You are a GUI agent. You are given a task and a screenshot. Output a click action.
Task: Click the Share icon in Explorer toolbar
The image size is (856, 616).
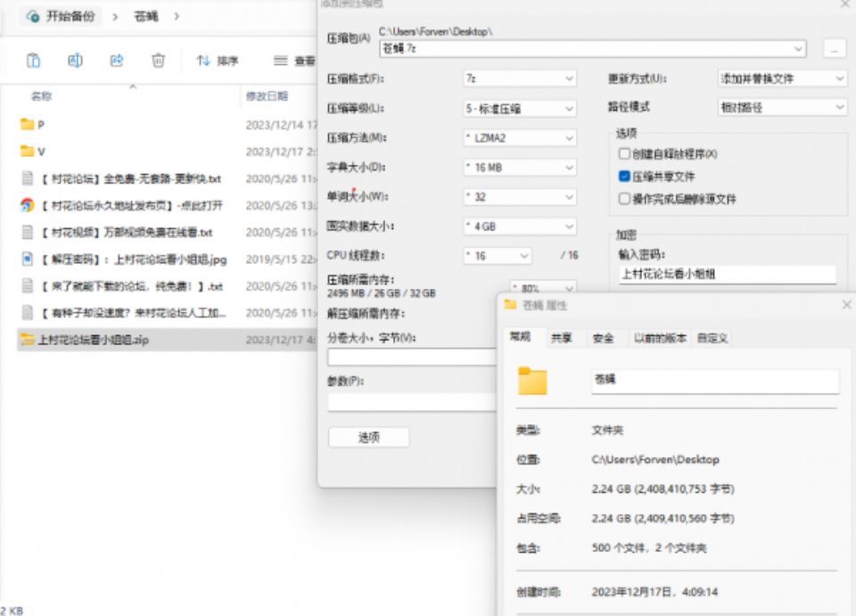point(115,61)
